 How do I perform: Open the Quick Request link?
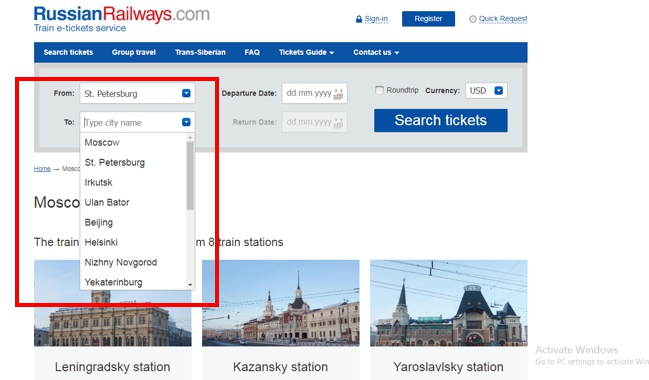(503, 19)
